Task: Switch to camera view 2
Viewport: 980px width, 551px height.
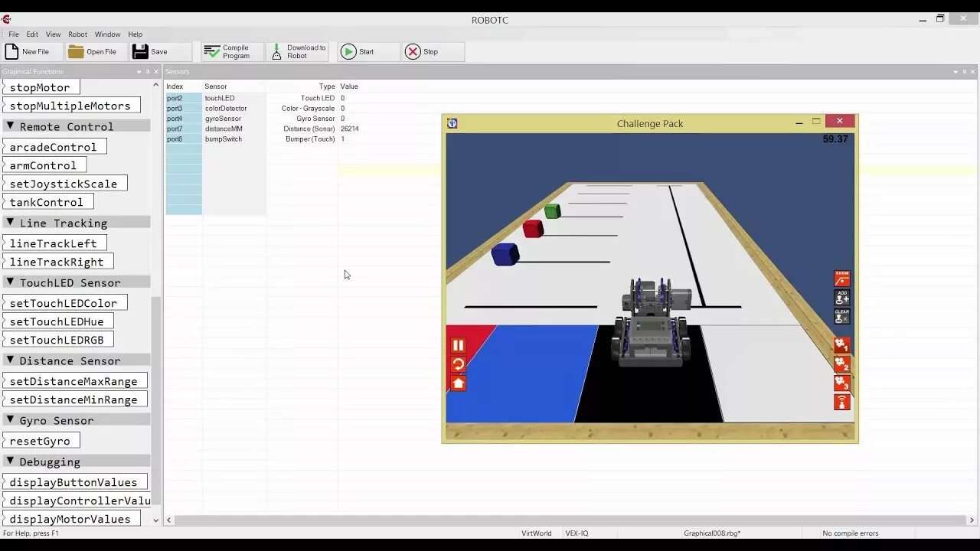Action: 842,364
